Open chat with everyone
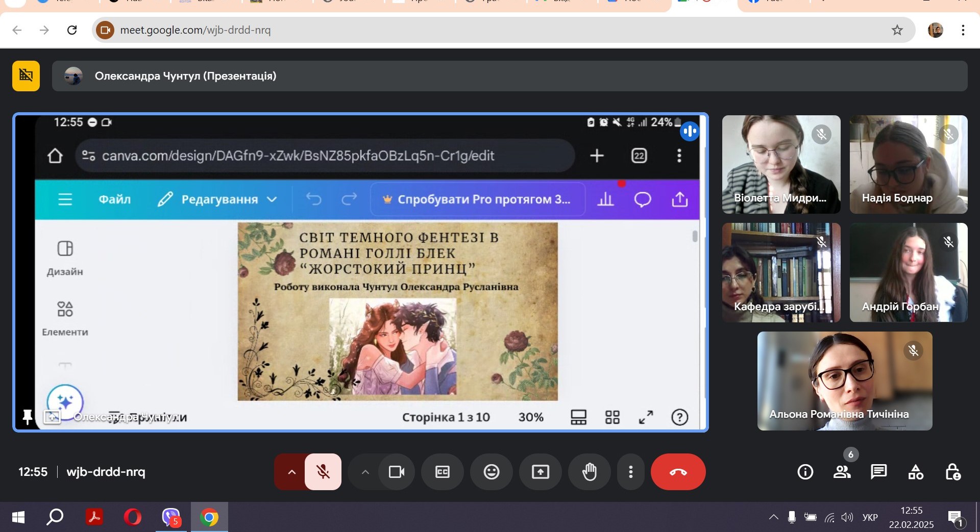 point(879,472)
